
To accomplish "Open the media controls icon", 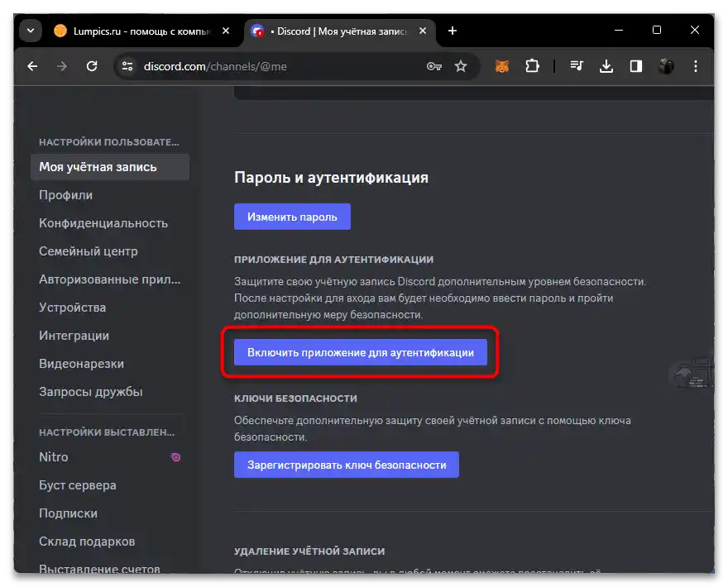I will [577, 66].
